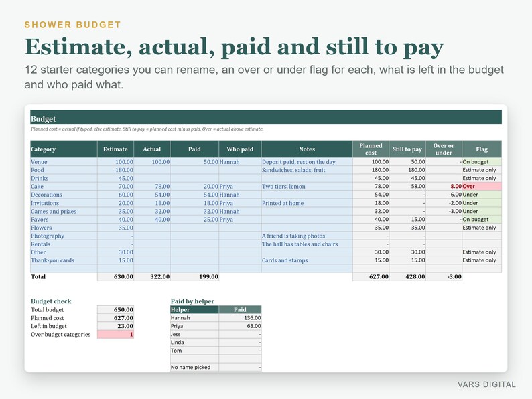Select the Who paid column header
Image resolution: width=532 pixels, height=399 pixels.
pos(241,149)
